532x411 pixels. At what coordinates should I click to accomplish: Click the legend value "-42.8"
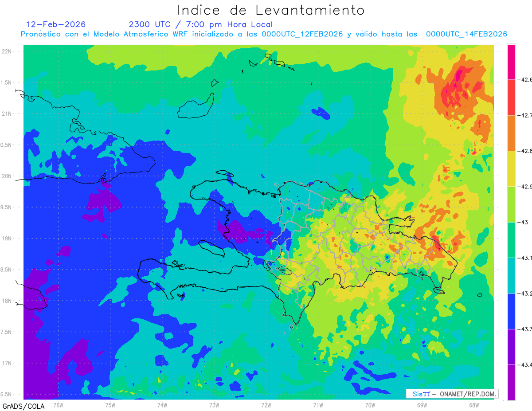pos(525,151)
